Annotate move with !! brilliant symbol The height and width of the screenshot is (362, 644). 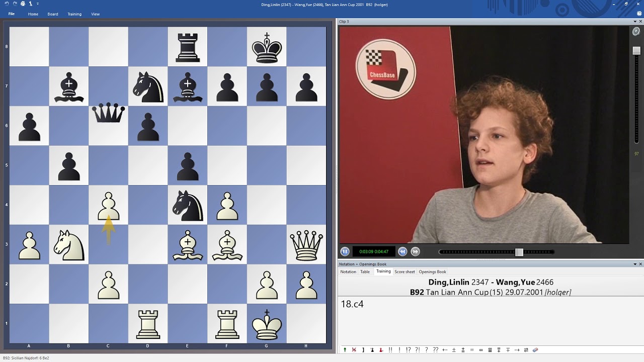390,350
